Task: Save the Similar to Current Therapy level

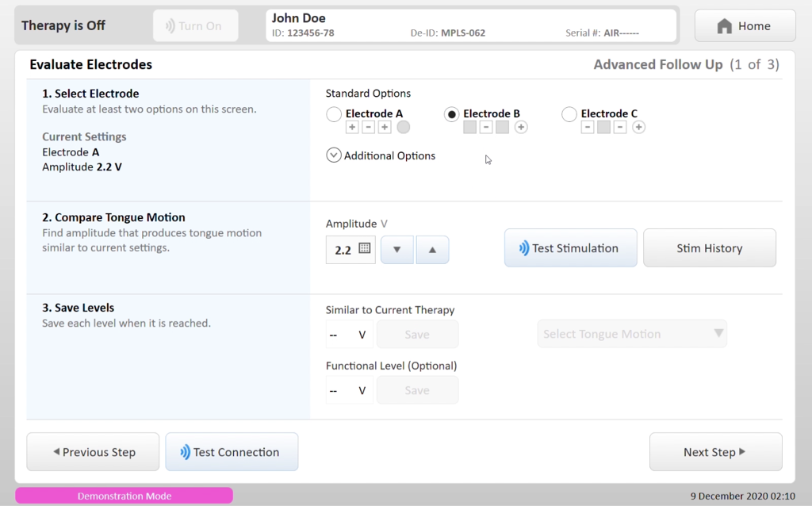Action: pos(417,334)
